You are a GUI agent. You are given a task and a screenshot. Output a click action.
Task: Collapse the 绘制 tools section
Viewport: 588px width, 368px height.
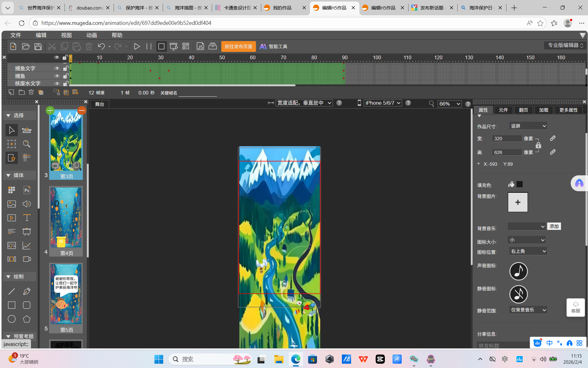click(8, 277)
